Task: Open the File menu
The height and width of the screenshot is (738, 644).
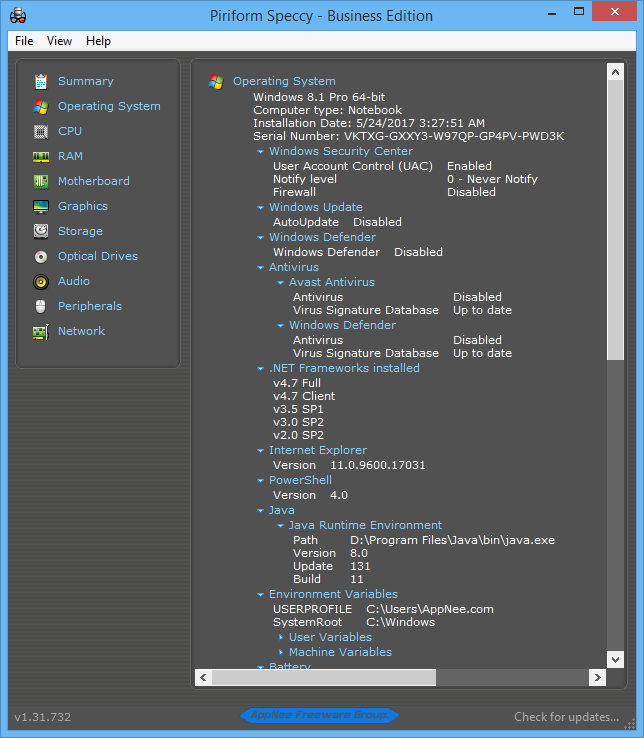Action: click(x=24, y=41)
